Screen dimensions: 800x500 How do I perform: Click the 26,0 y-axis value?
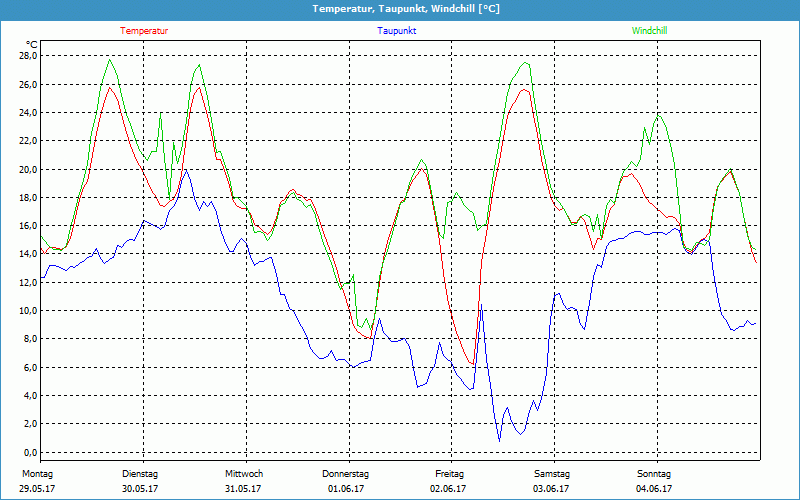(x=28, y=84)
